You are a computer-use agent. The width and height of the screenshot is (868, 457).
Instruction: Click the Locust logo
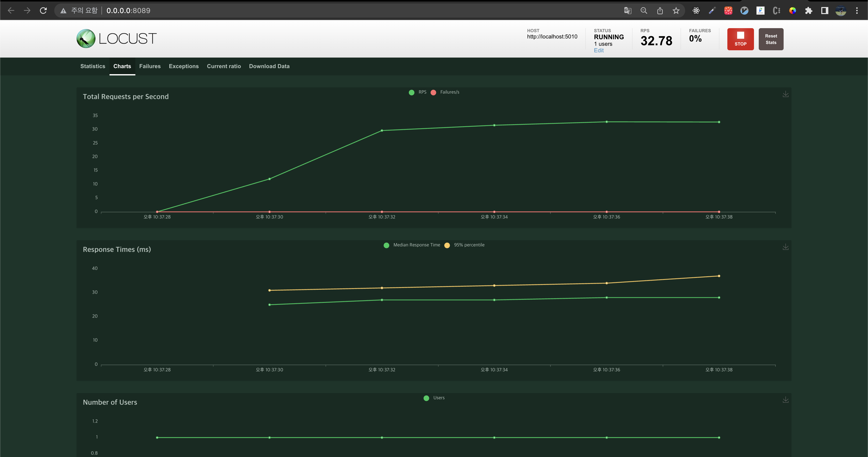click(117, 38)
